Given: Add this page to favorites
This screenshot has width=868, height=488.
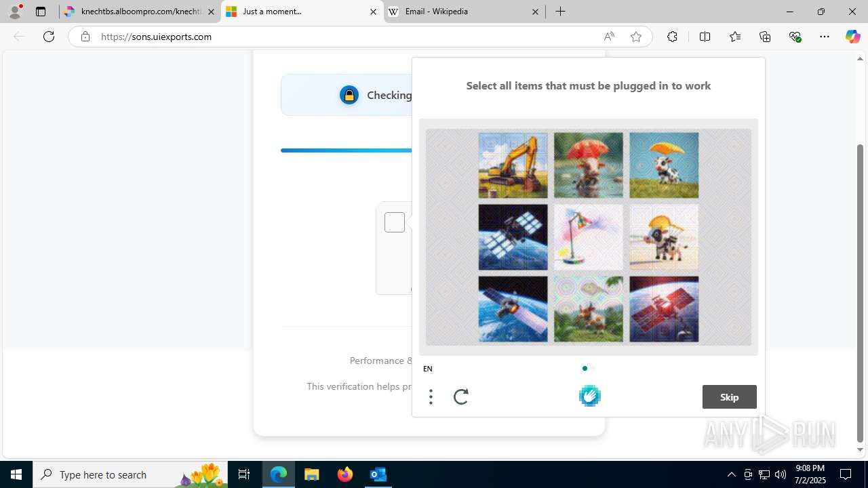Looking at the screenshot, I should [635, 37].
